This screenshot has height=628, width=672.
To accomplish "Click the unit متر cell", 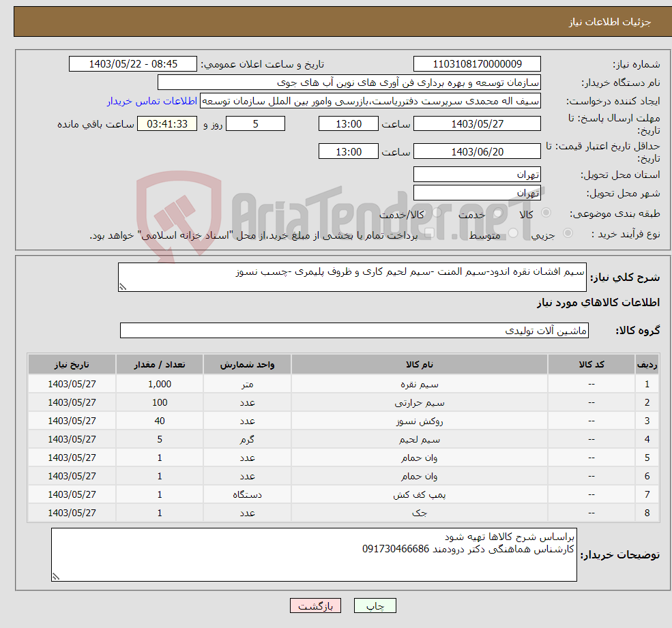I will click(247, 385).
